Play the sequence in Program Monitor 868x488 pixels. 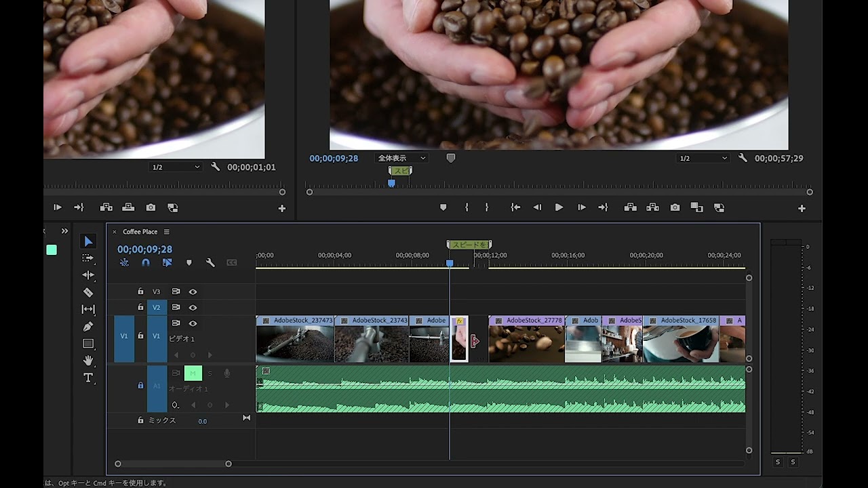(559, 207)
